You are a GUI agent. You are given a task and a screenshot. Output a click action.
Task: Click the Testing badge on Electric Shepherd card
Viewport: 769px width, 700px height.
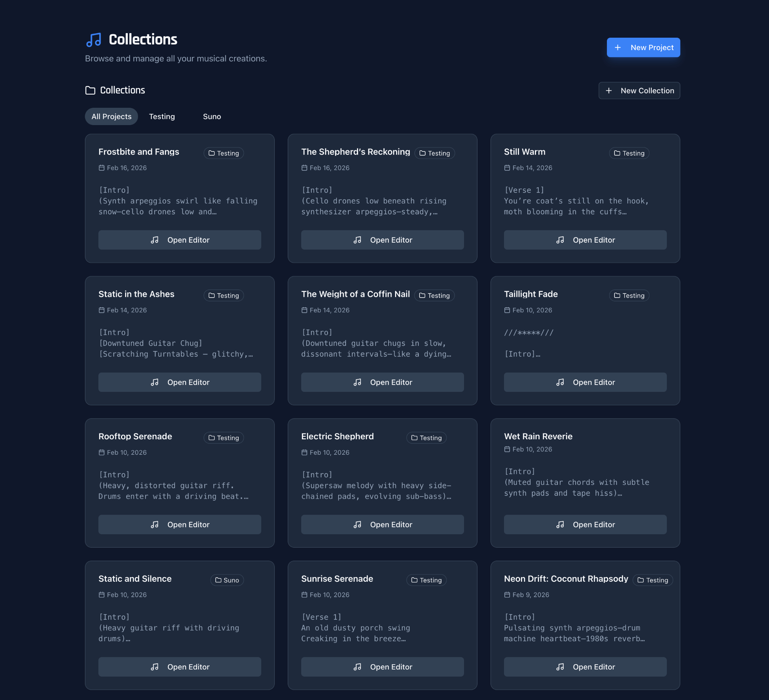coord(426,438)
